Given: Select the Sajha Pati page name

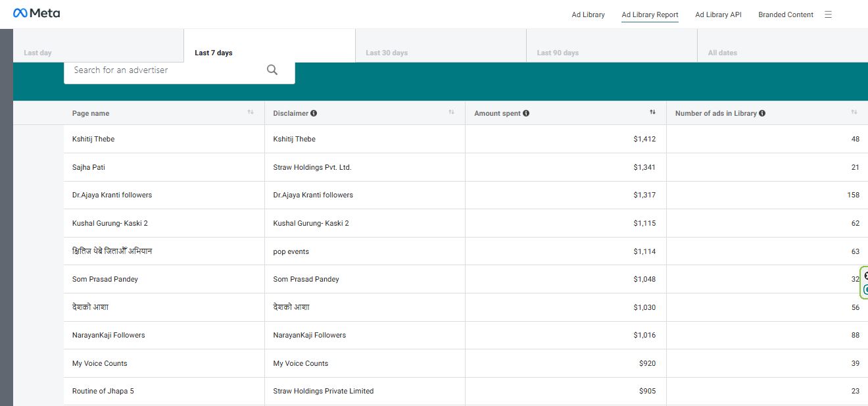Looking at the screenshot, I should click(x=89, y=167).
